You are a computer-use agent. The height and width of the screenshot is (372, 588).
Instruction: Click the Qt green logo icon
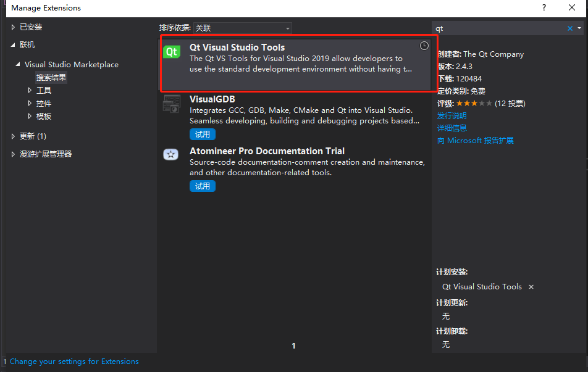coord(172,52)
